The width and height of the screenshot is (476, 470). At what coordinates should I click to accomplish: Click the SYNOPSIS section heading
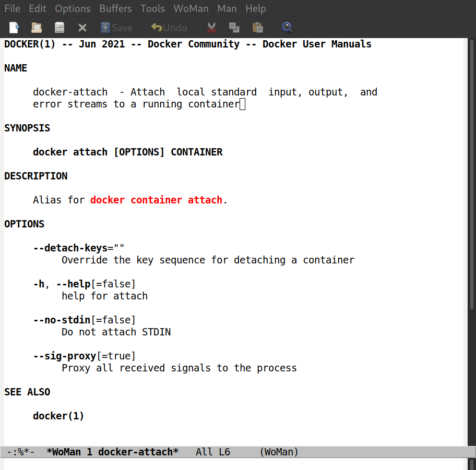pyautogui.click(x=27, y=128)
